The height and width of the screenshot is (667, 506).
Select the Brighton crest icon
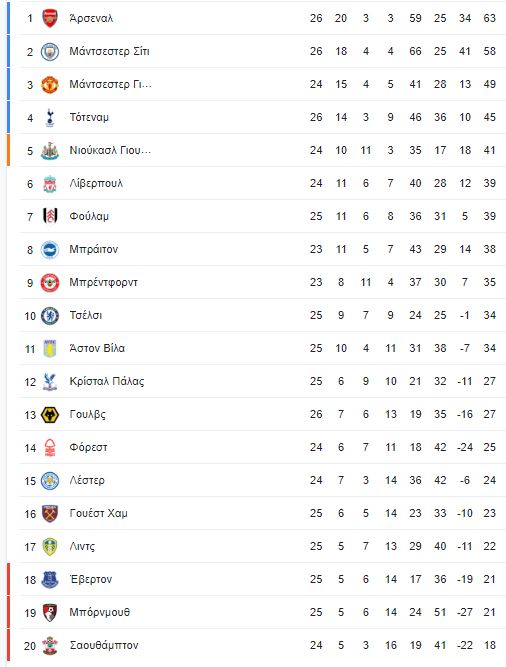pyautogui.click(x=50, y=249)
